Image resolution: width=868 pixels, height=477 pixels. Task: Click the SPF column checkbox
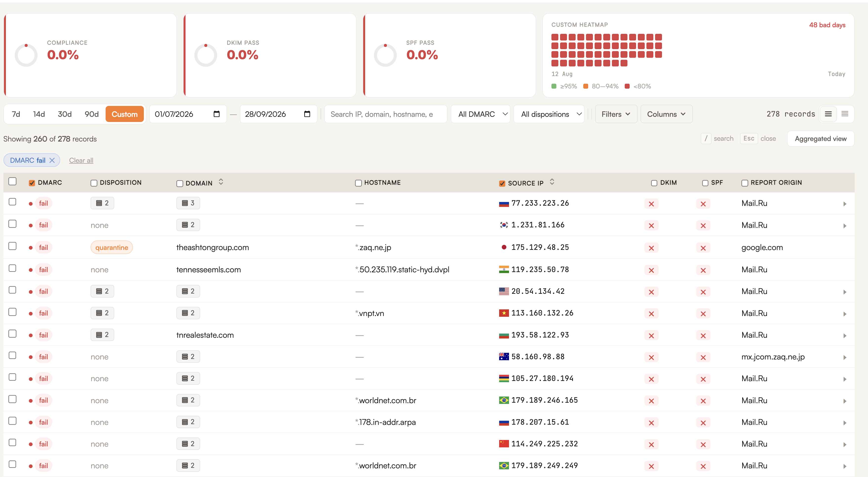coord(705,183)
